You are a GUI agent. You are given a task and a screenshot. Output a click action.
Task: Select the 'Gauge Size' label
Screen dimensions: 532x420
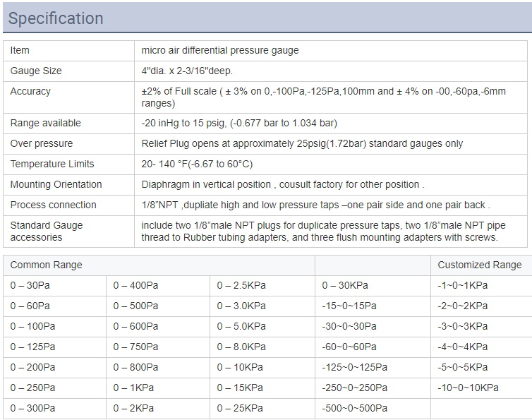point(36,71)
